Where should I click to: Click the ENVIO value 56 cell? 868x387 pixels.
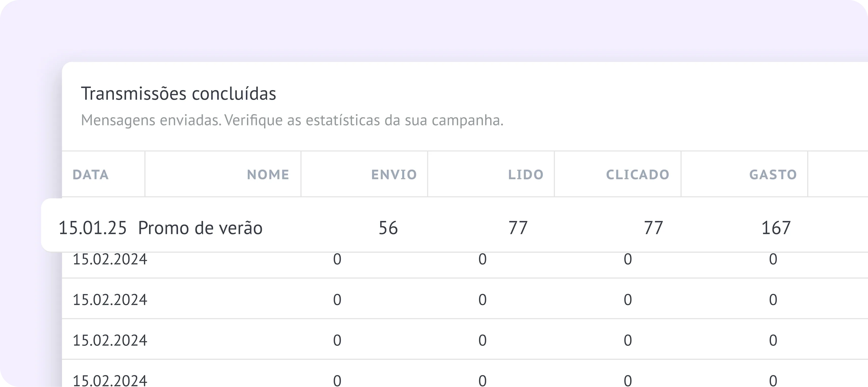tap(389, 228)
